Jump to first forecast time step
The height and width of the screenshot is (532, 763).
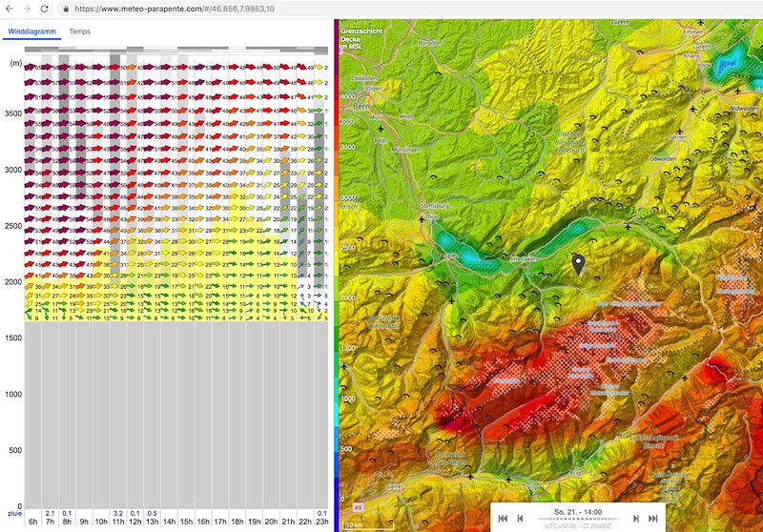502,518
